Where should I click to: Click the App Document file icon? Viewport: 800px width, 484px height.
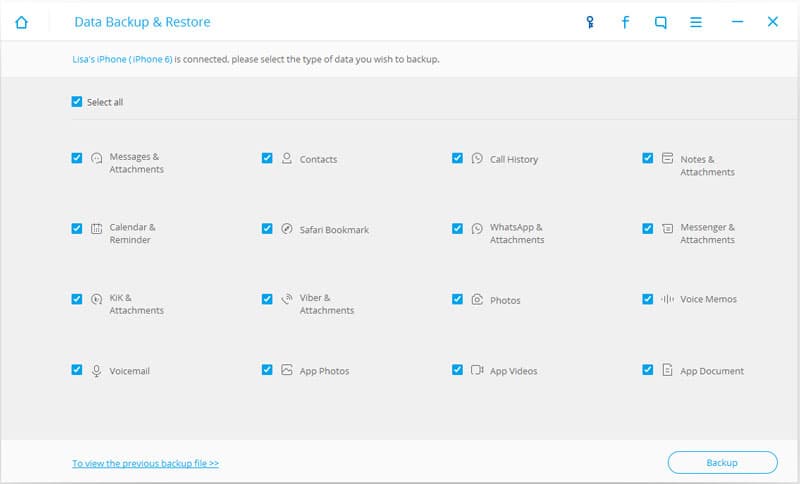(x=667, y=370)
